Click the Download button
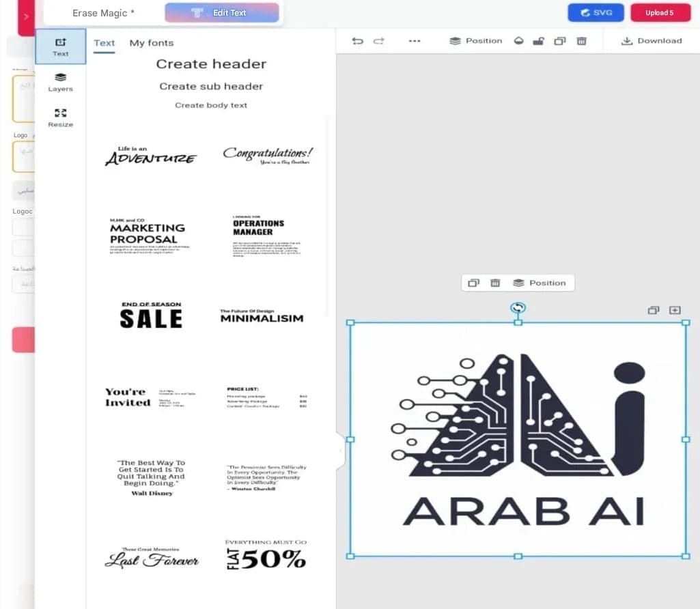Image resolution: width=700 pixels, height=609 pixels. tap(652, 41)
